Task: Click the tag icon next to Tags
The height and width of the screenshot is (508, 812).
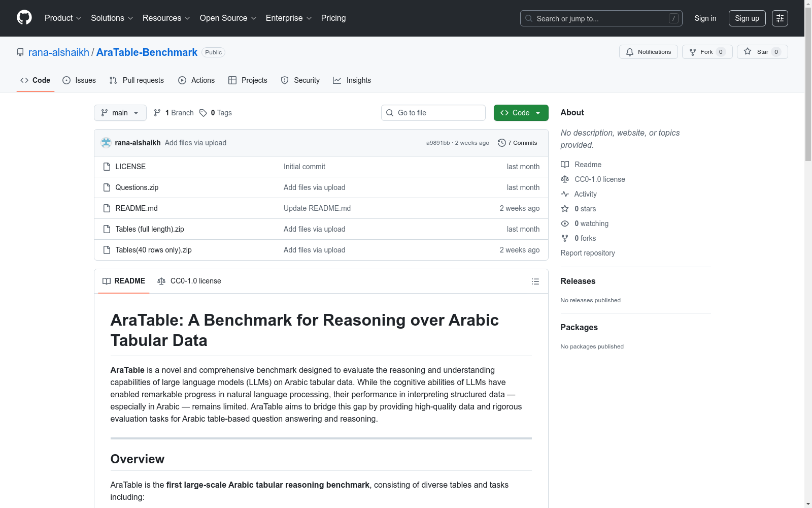Action: [x=203, y=113]
